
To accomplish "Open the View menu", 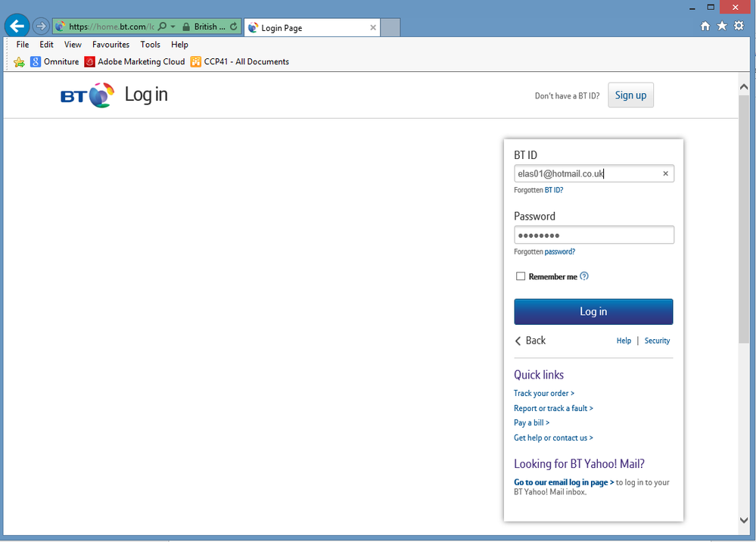I will pyautogui.click(x=73, y=45).
